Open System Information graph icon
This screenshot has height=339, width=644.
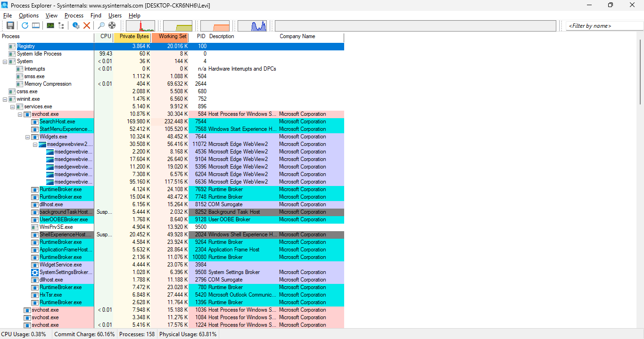[50, 25]
